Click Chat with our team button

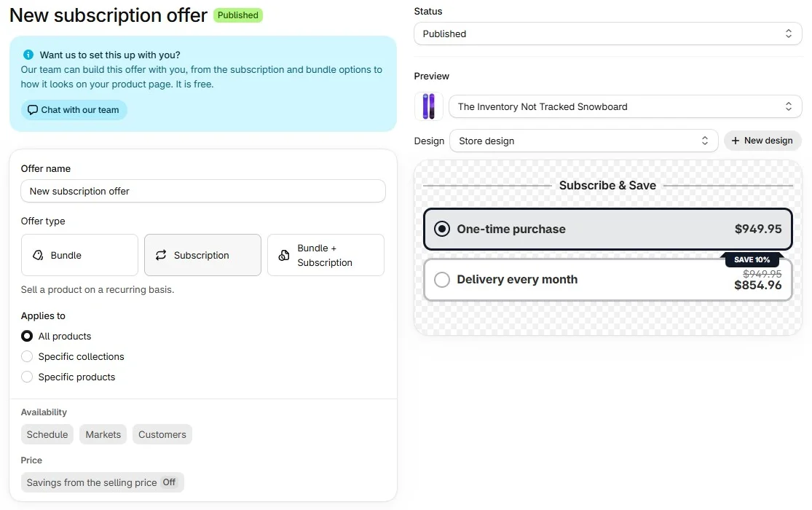click(x=74, y=110)
